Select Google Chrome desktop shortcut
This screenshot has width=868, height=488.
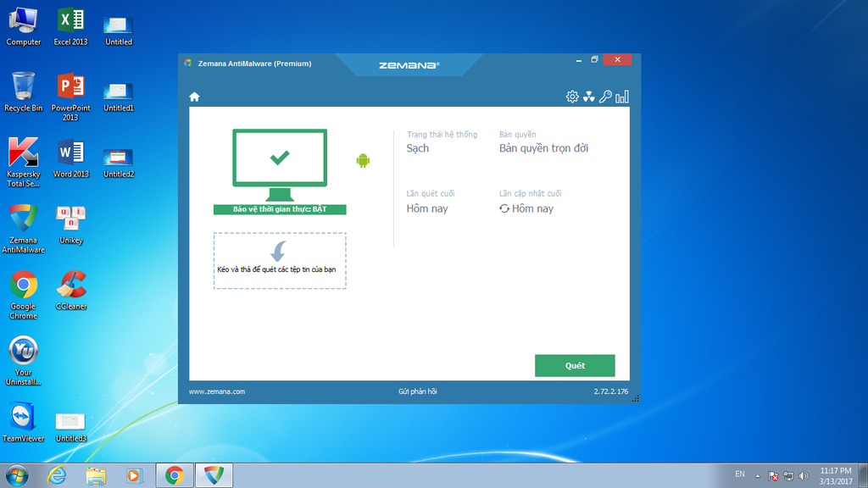(x=23, y=294)
